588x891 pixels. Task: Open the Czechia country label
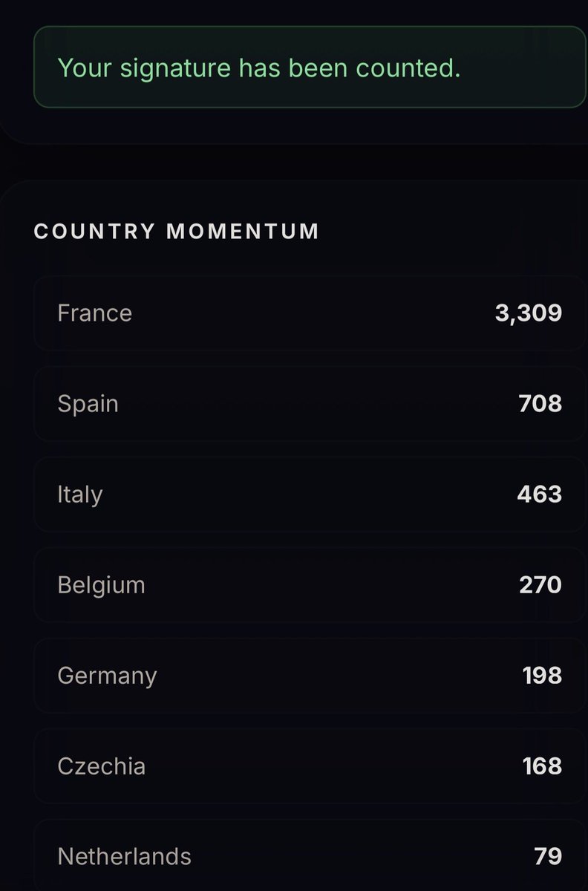(x=101, y=766)
